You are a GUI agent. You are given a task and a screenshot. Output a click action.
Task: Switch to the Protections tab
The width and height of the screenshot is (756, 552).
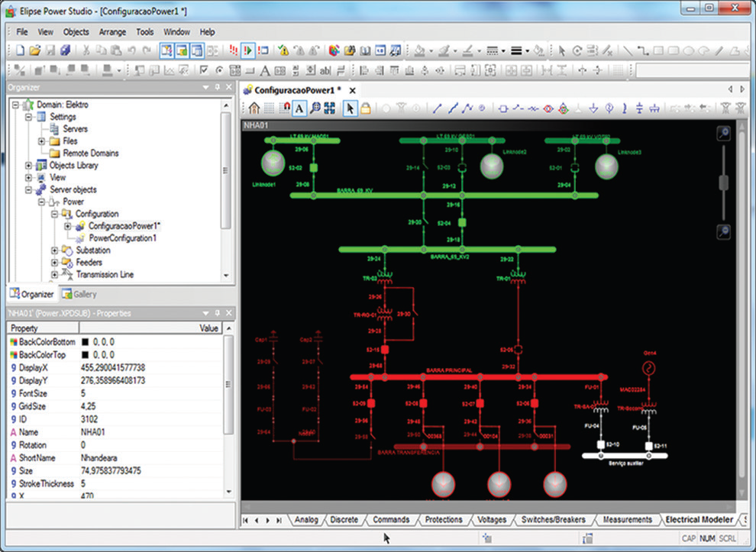click(x=444, y=520)
